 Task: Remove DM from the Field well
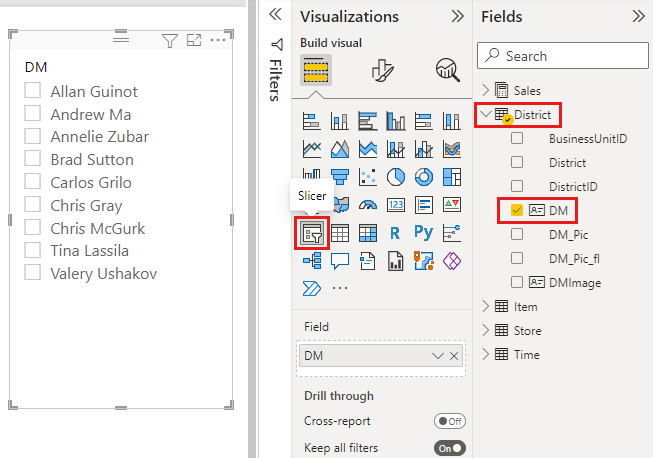tap(454, 356)
